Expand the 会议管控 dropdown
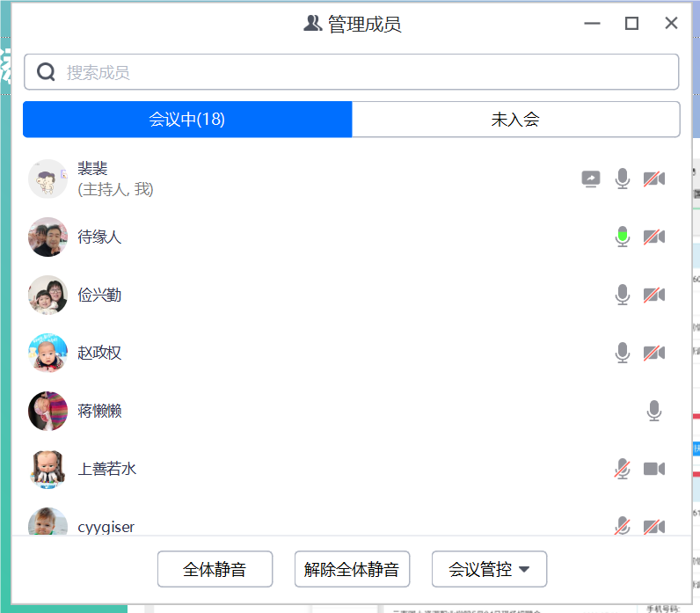The height and width of the screenshot is (613, 700). click(x=489, y=569)
